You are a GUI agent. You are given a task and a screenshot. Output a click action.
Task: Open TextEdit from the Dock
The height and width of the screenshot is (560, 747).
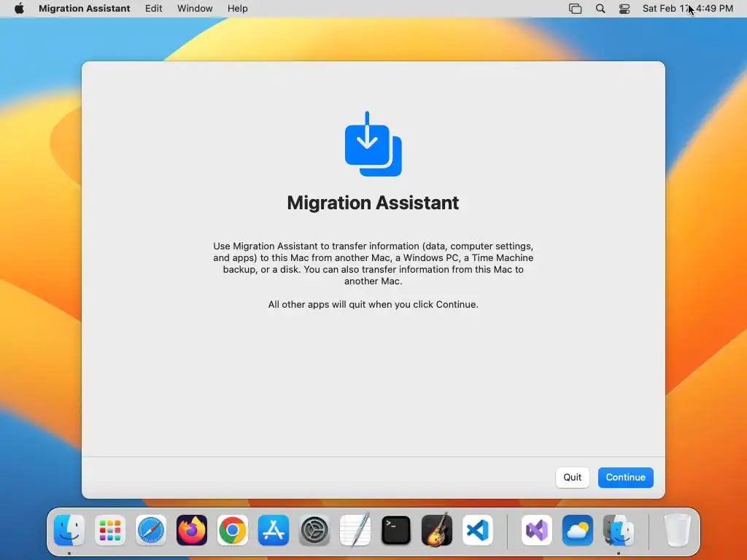[355, 530]
